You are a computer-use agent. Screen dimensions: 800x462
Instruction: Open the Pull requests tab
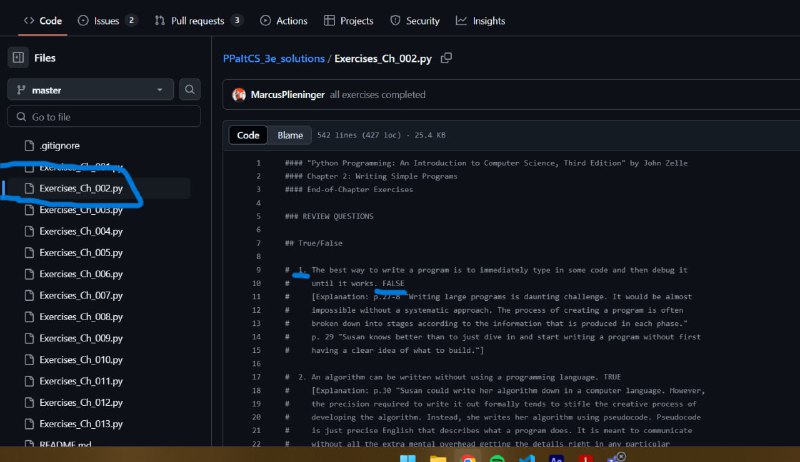(x=198, y=21)
